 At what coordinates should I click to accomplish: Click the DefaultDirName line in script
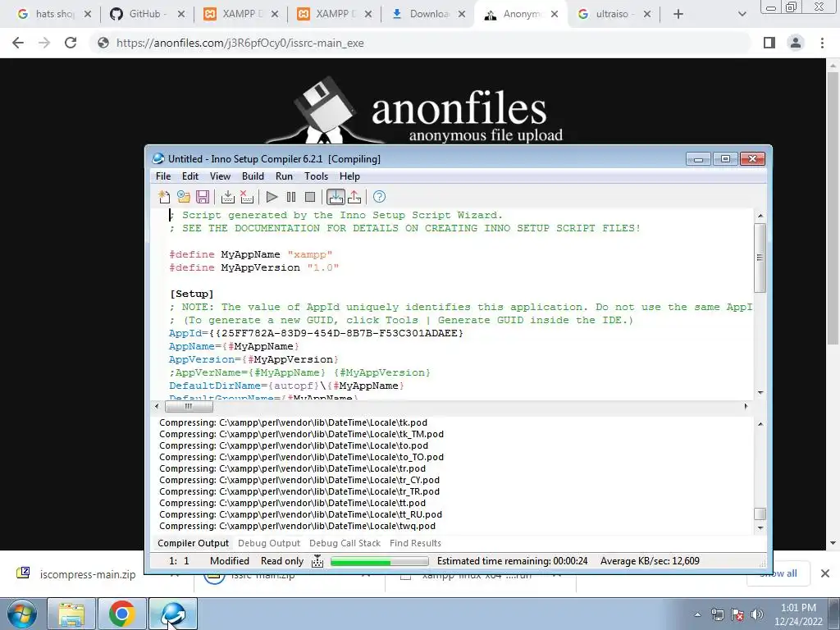[286, 386]
